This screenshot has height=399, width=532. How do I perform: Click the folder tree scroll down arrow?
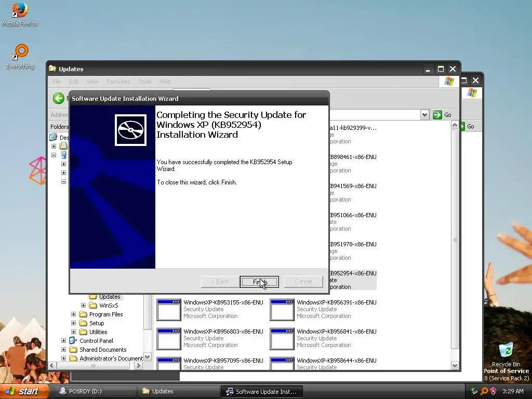[148, 356]
